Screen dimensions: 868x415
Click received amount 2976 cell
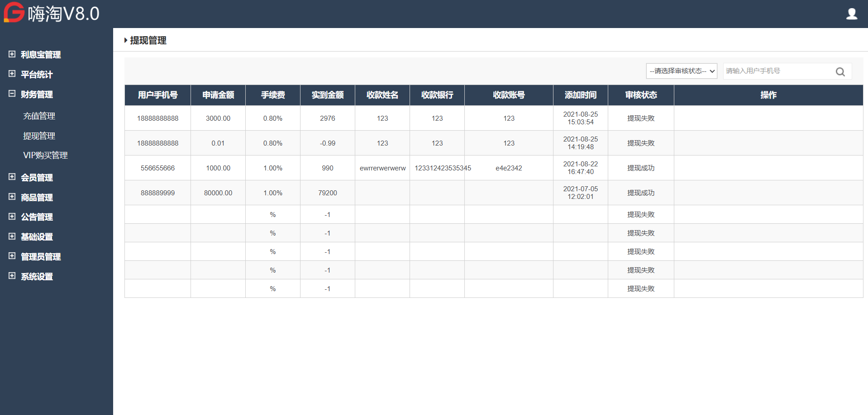(328, 118)
